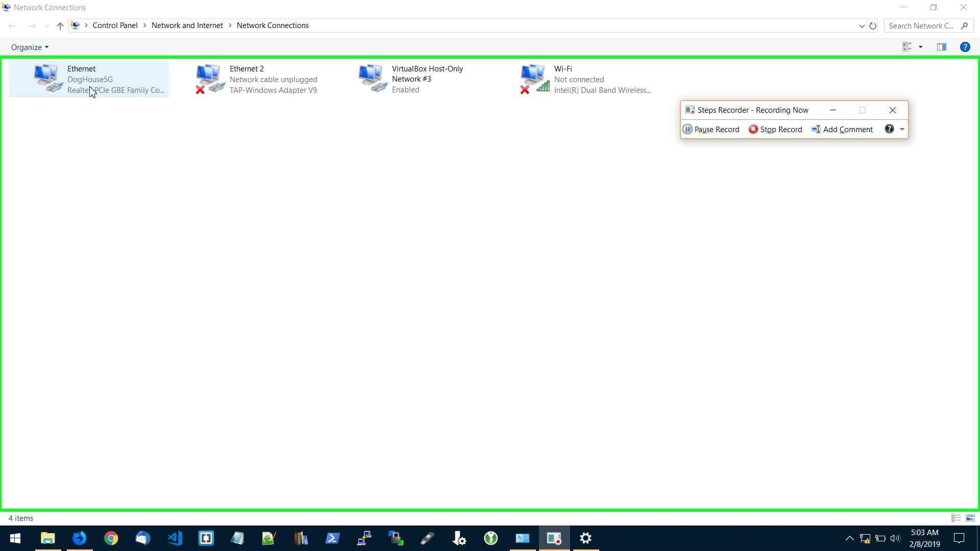
Task: Click Add Comment in Steps Recorder
Action: [842, 130]
